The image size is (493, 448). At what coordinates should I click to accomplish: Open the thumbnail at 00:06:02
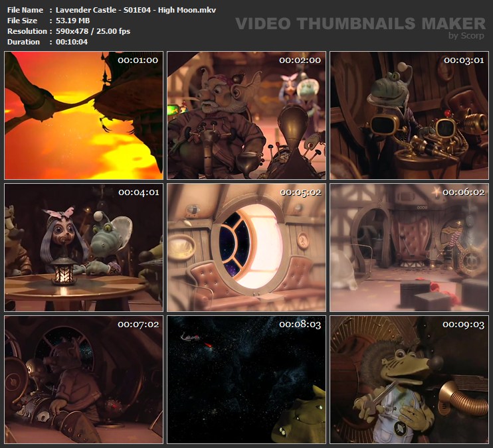pyautogui.click(x=409, y=248)
